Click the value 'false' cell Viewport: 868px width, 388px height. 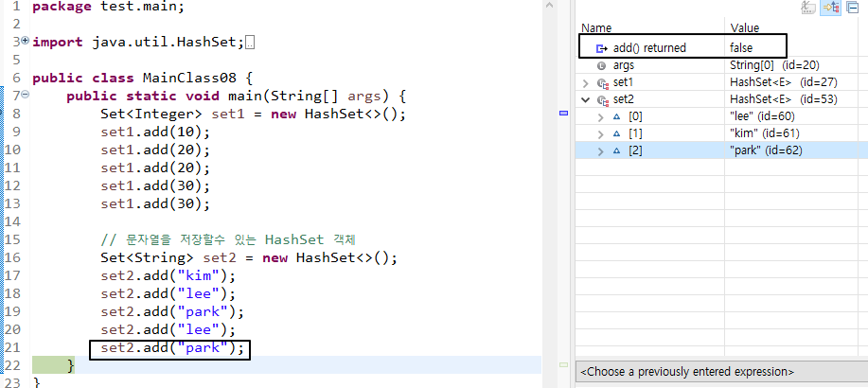[741, 48]
